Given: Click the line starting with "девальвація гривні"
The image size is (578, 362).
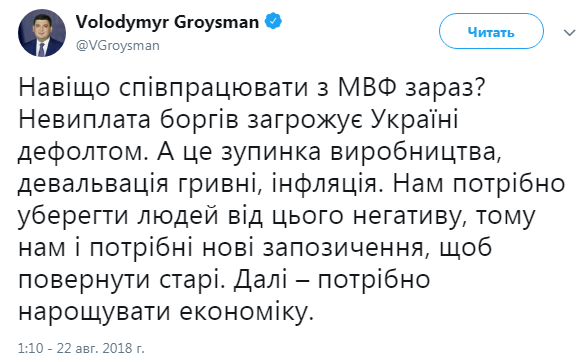Looking at the screenshot, I should 291,185.
